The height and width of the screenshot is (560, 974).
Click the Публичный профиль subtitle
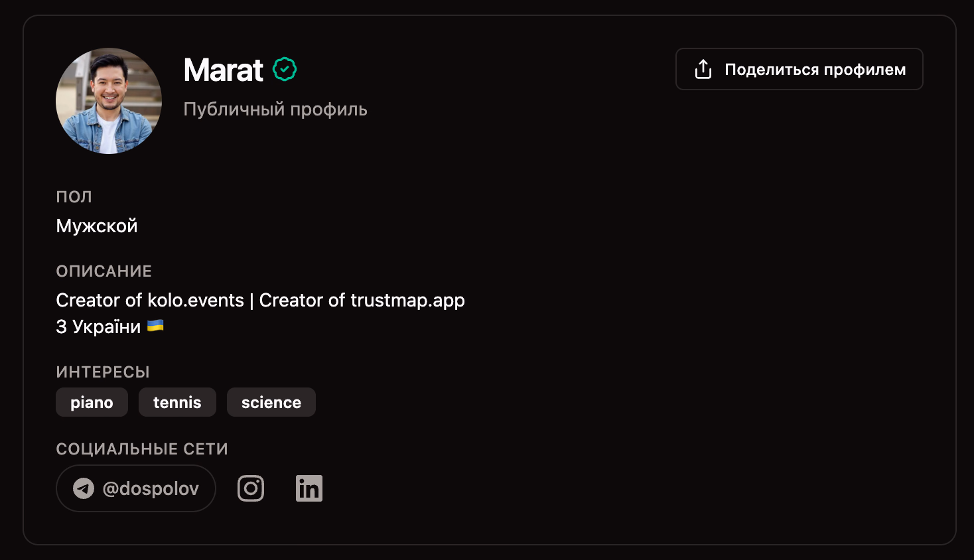[x=275, y=109]
